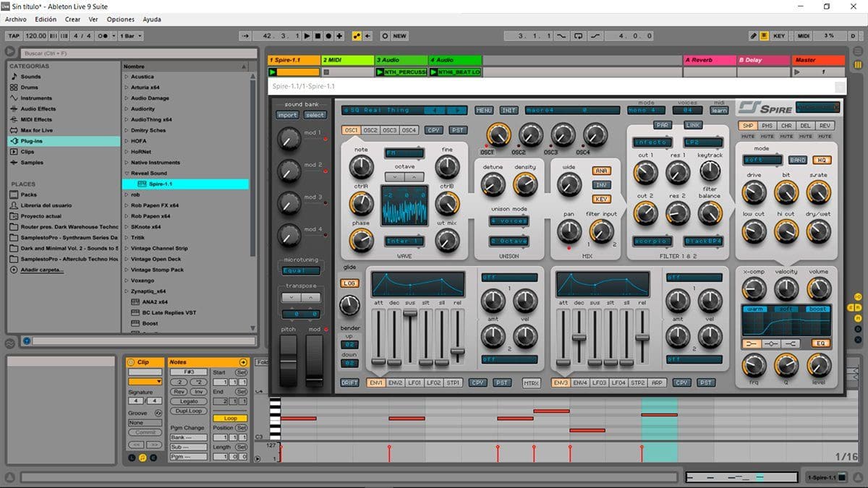Click the Arrangement Record button

328,35
